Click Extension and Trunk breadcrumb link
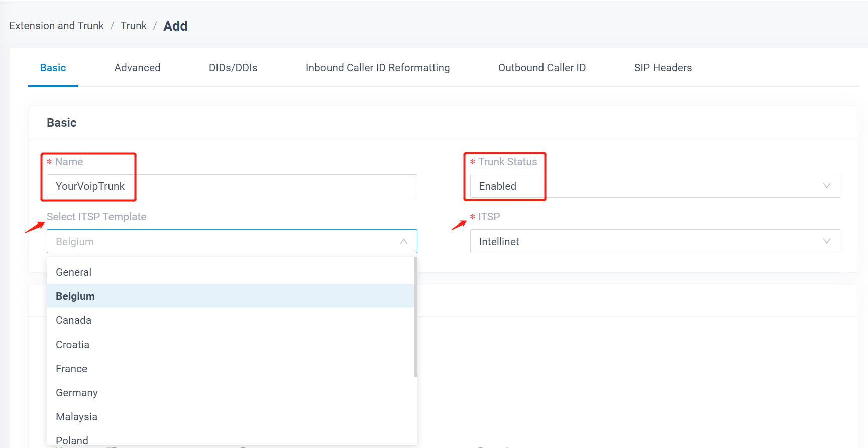868x448 pixels. [56, 26]
